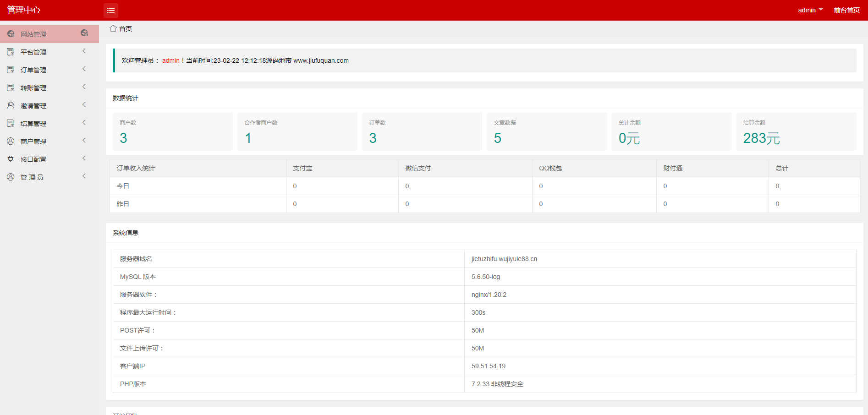Expand the 转账管理 chevron arrow
The image size is (868, 415).
tap(84, 87)
